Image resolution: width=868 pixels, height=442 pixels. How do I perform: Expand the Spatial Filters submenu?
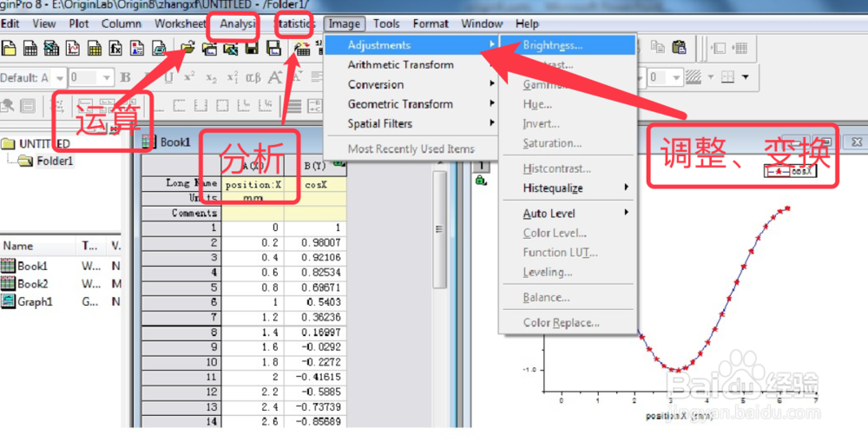coord(411,123)
